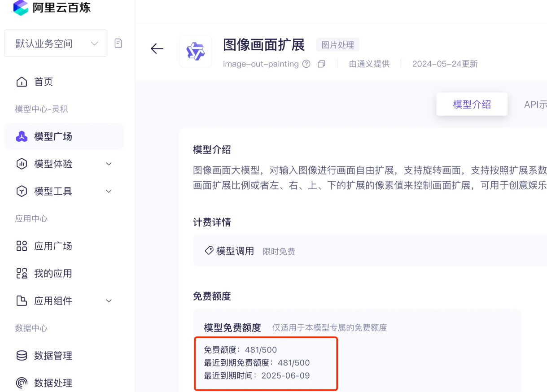Open the 默认业务空间 workspace dropdown

pyautogui.click(x=56, y=44)
